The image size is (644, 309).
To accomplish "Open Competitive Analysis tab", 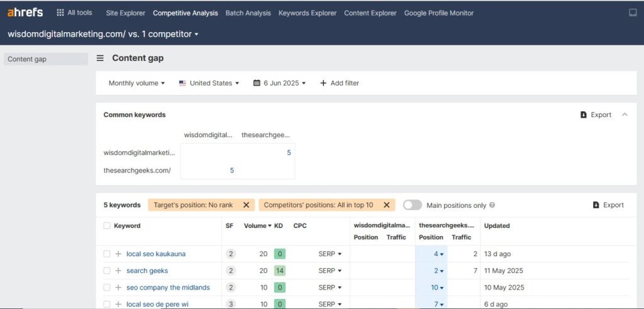I will 186,13.
